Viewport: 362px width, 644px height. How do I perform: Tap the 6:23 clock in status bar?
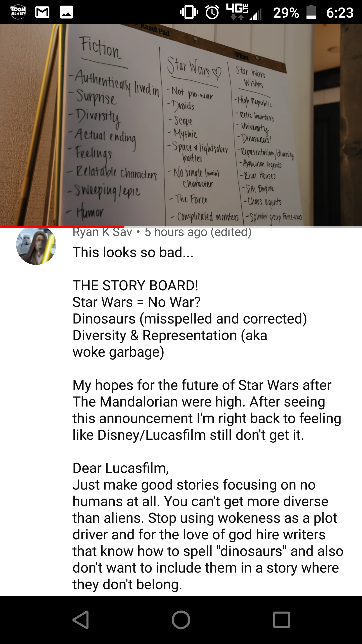[340, 12]
